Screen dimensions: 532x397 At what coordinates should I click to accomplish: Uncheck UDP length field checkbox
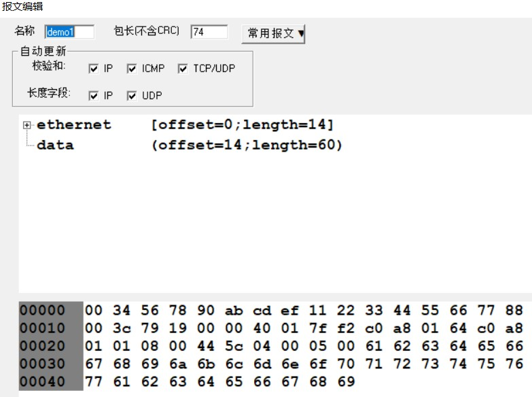pyautogui.click(x=132, y=96)
